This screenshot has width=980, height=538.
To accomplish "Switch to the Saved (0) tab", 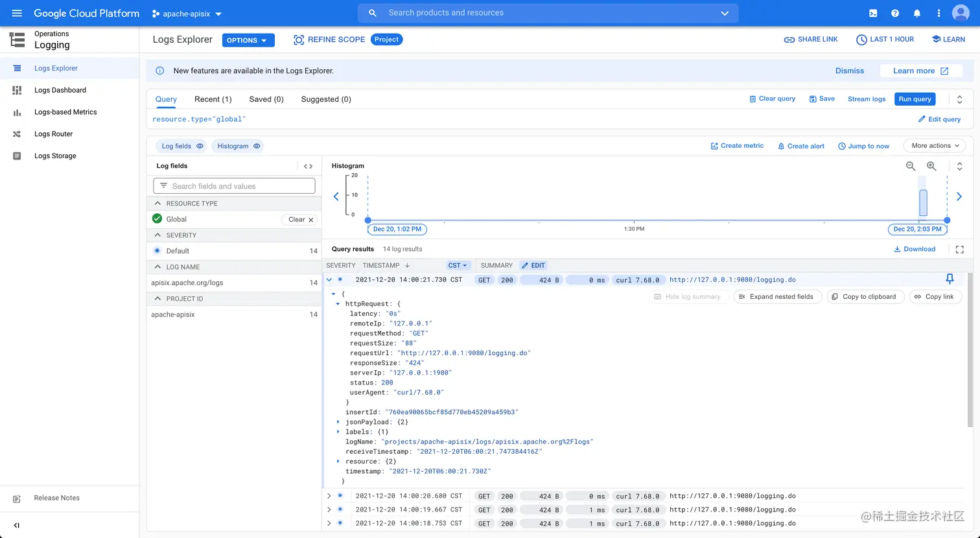I will click(x=266, y=99).
